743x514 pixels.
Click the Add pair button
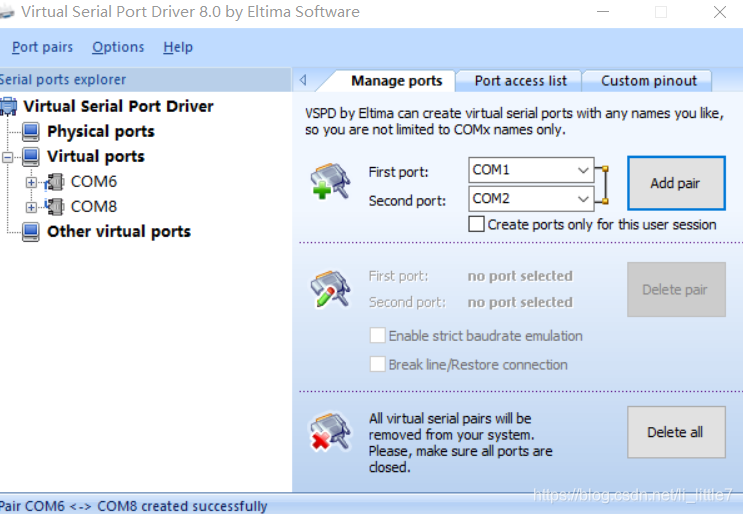(x=676, y=183)
